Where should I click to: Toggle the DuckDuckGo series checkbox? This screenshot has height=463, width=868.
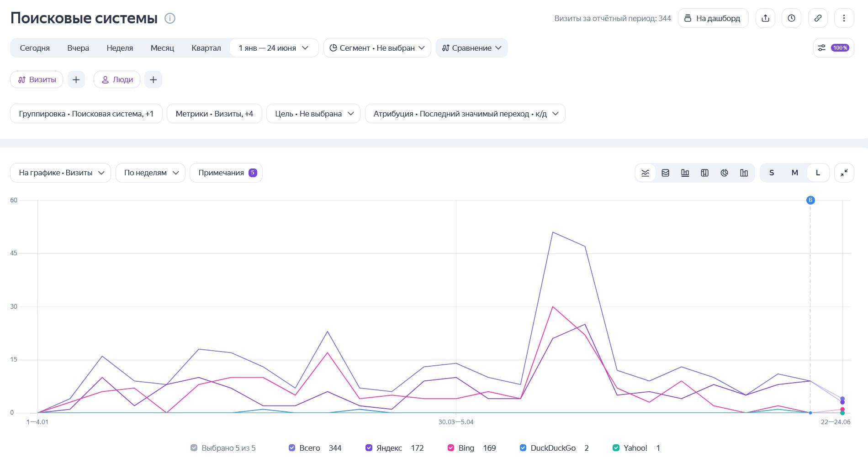click(523, 448)
